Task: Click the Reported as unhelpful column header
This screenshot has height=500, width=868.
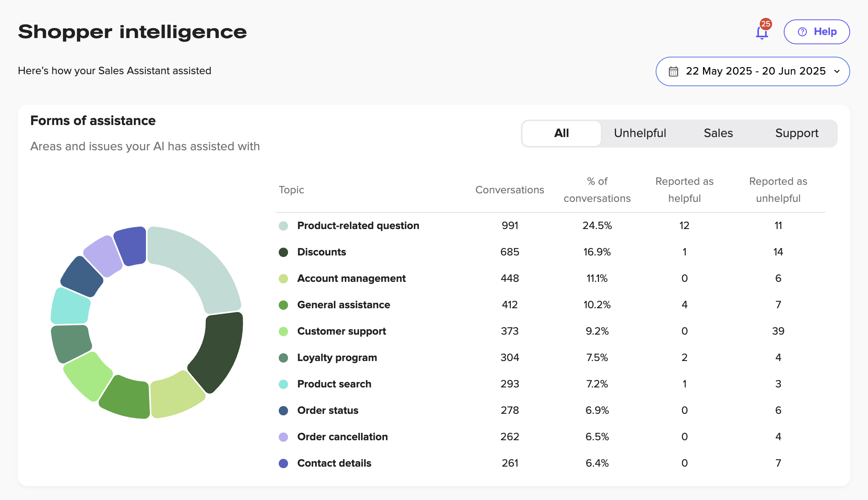Action: [778, 190]
